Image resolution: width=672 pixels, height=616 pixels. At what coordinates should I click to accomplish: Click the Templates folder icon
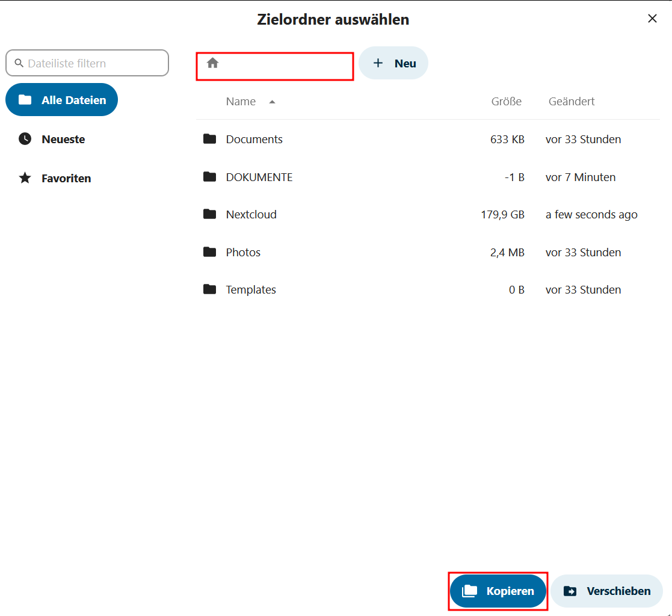point(209,289)
